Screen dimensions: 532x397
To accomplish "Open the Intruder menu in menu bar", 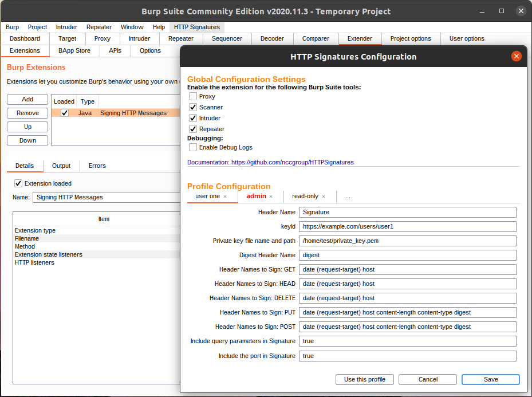I will 66,27.
